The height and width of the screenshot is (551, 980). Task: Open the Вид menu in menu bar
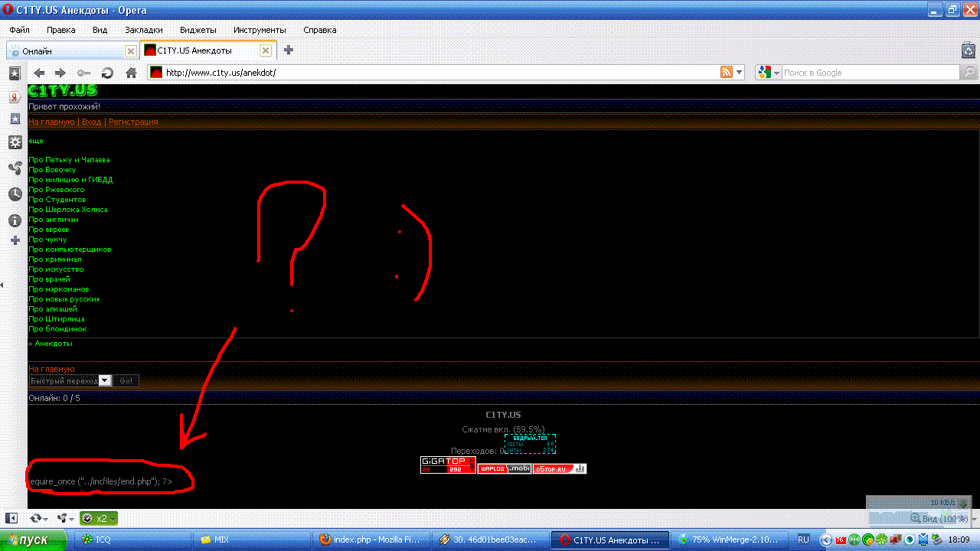click(x=100, y=30)
